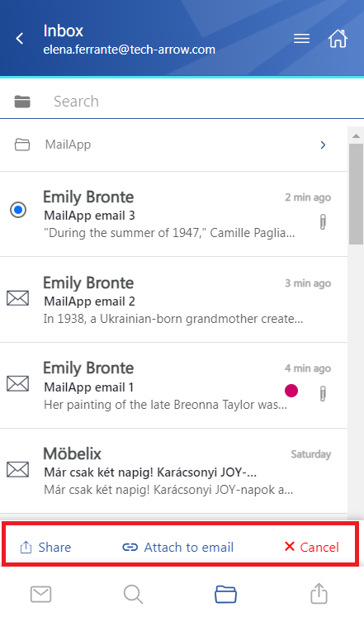Click the paperclip on MailApp email 1
This screenshot has height=617, width=364.
point(323,393)
